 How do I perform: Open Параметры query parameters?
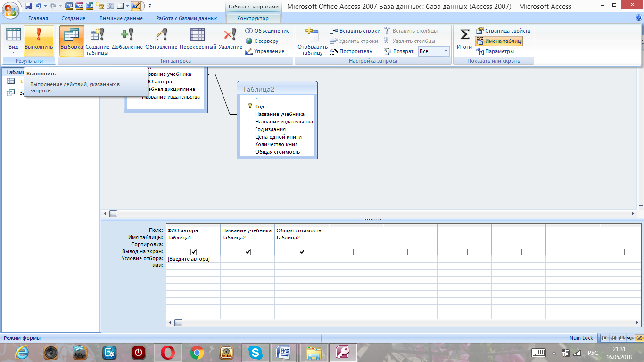[495, 51]
